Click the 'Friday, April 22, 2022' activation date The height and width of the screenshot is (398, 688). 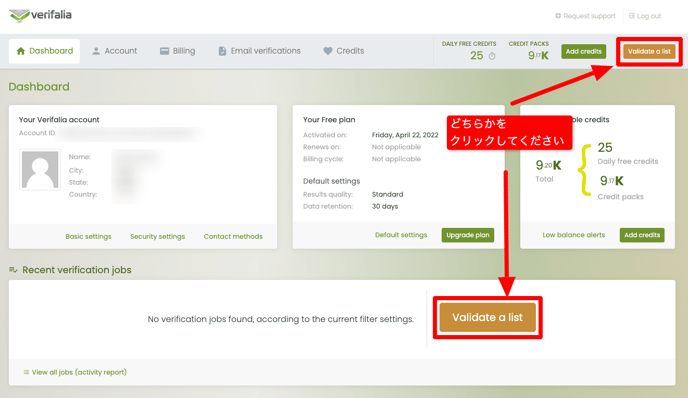coord(405,135)
